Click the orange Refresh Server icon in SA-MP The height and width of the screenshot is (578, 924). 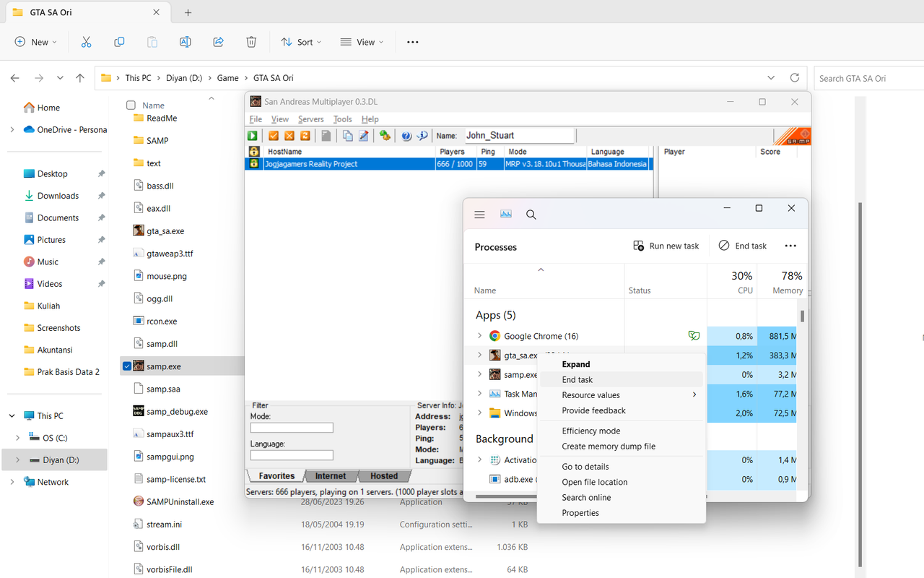[x=305, y=136]
